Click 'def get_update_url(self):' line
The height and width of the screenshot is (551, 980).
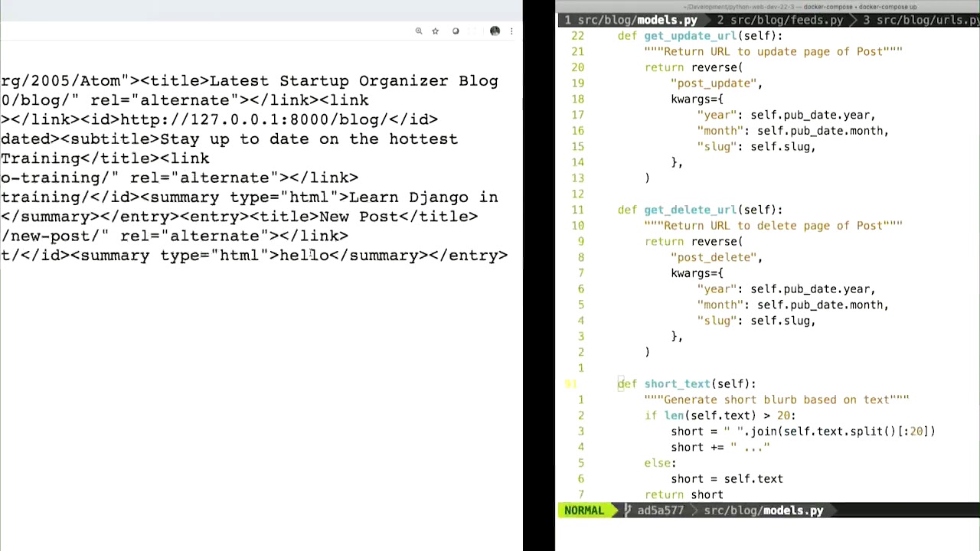pyautogui.click(x=700, y=36)
